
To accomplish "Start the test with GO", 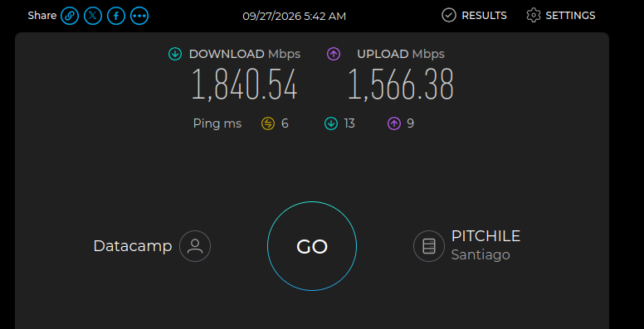I will click(x=312, y=246).
